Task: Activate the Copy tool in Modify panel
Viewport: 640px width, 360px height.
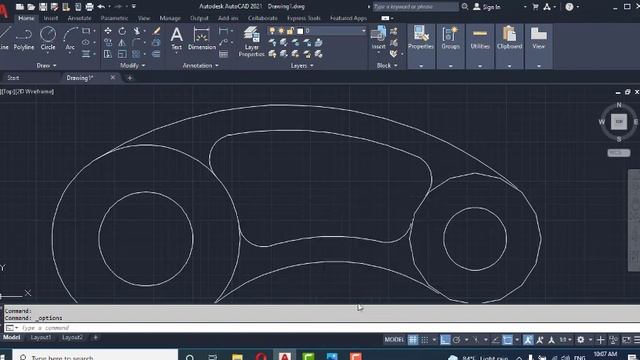Action: pos(108,42)
